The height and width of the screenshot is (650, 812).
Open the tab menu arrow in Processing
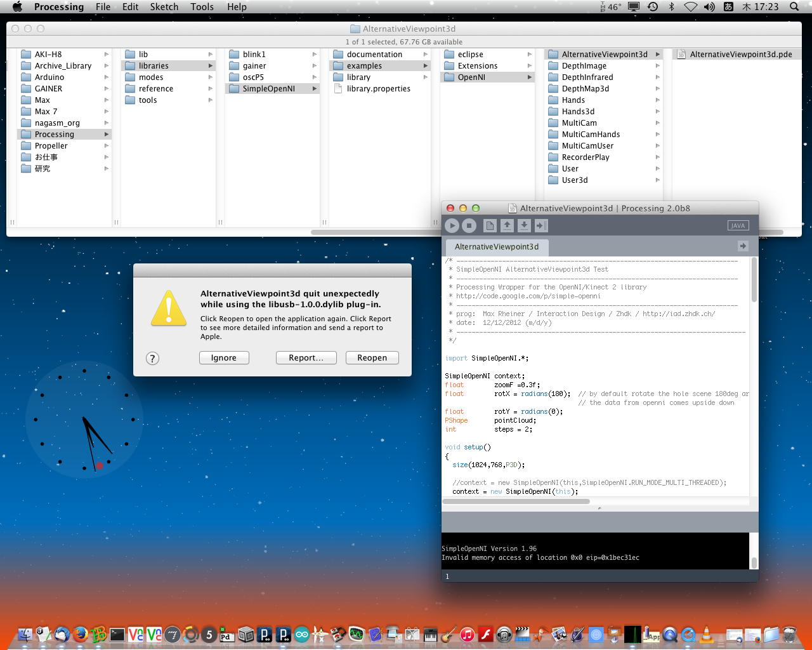coord(743,246)
